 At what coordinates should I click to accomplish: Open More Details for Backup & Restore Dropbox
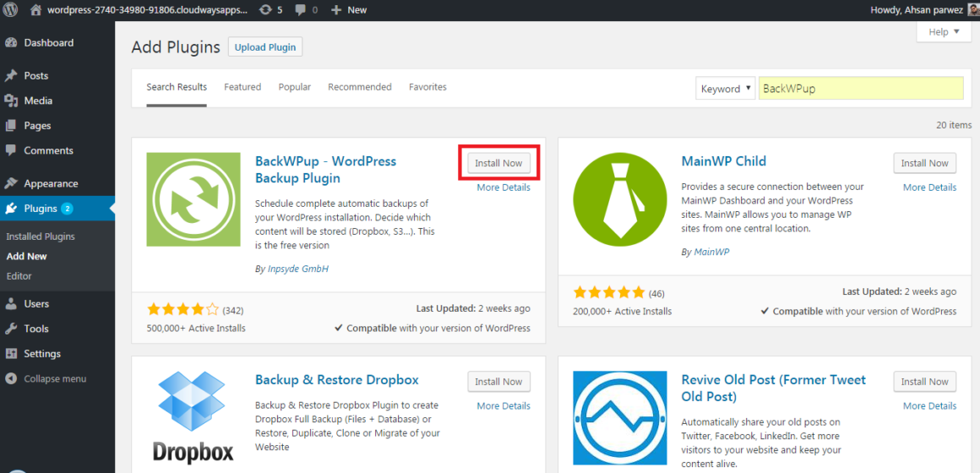point(504,406)
